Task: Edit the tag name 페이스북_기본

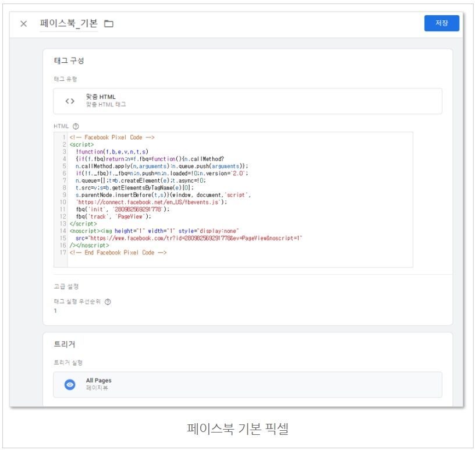Action: (x=69, y=23)
